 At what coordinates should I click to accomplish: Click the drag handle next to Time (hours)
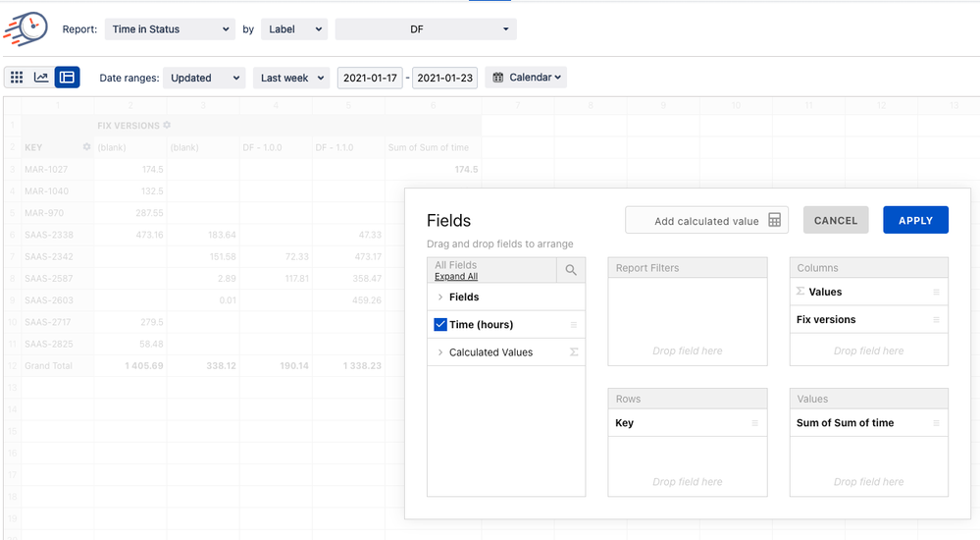pos(573,325)
